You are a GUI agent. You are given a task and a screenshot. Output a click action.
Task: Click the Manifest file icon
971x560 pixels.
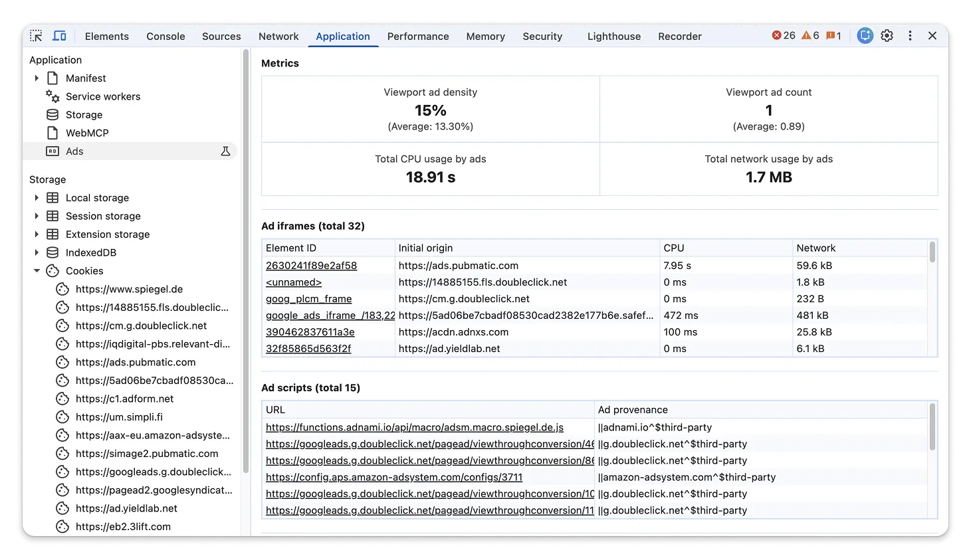tap(53, 78)
